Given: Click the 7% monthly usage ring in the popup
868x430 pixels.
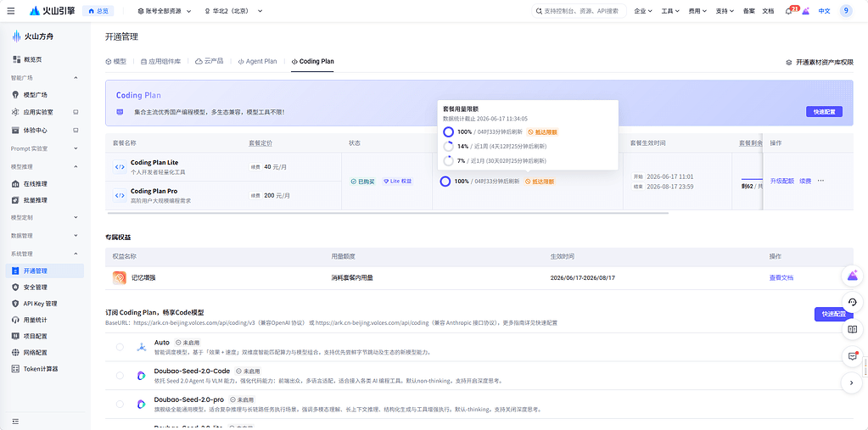Looking at the screenshot, I should (x=448, y=161).
